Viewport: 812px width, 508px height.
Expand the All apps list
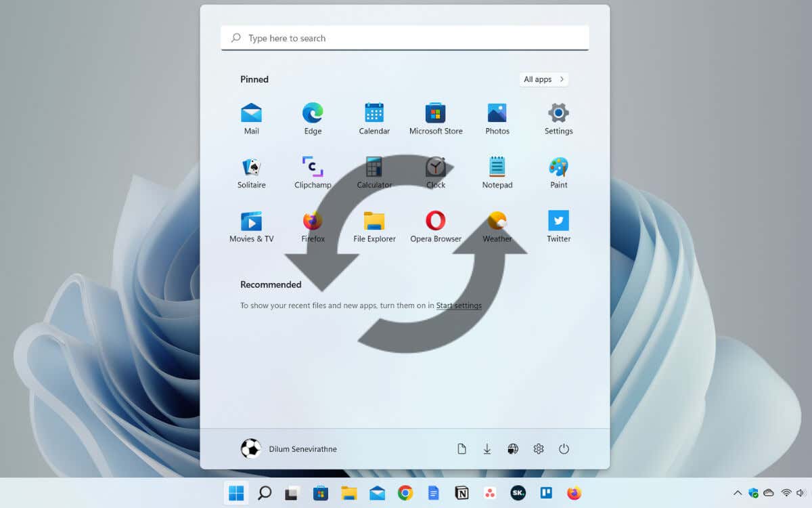(x=544, y=79)
